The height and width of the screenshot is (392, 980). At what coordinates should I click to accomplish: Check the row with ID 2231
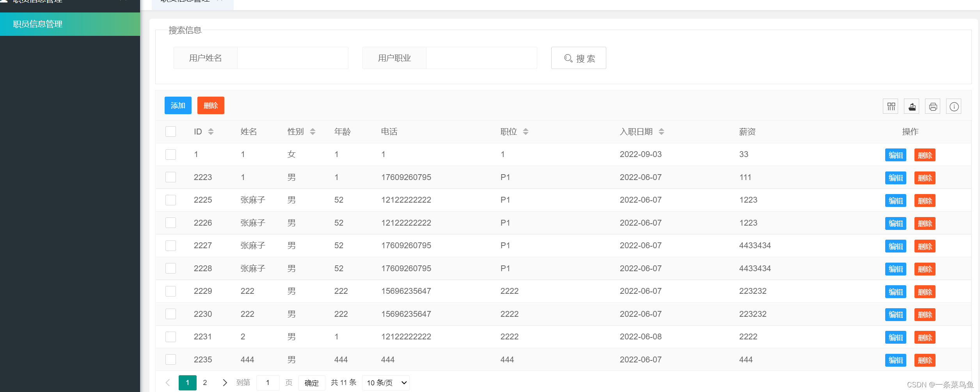(170, 337)
